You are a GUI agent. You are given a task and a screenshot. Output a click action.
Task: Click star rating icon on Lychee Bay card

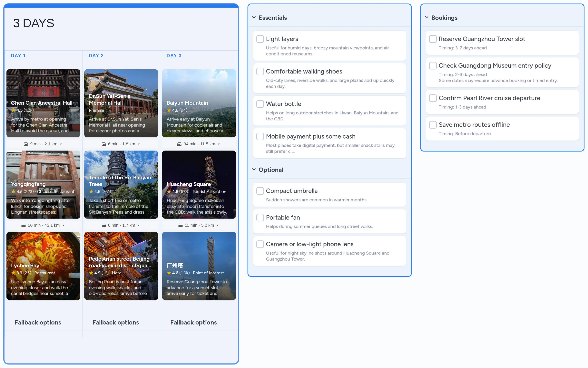pyautogui.click(x=13, y=273)
